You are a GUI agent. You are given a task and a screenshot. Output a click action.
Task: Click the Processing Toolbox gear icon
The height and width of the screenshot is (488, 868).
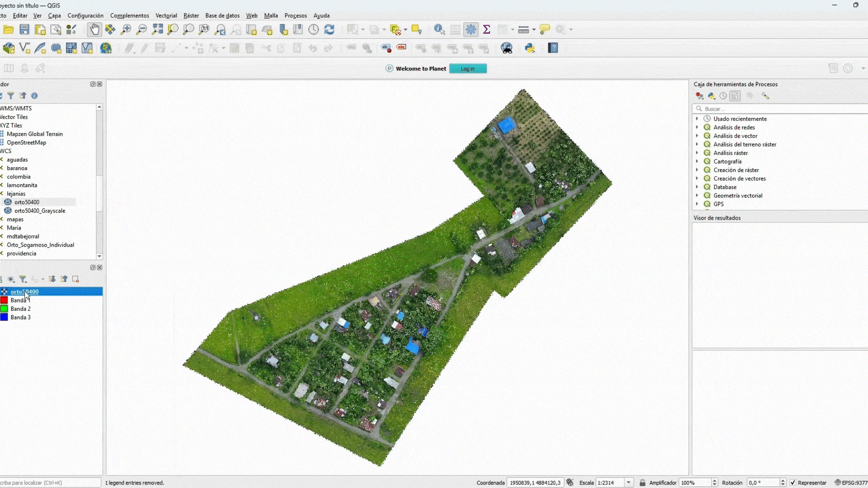tap(471, 30)
